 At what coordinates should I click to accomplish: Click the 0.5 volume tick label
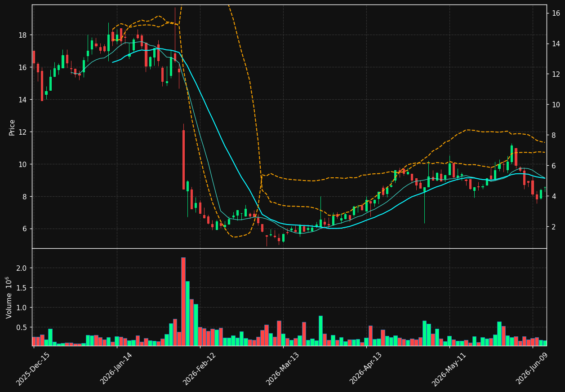(22, 327)
